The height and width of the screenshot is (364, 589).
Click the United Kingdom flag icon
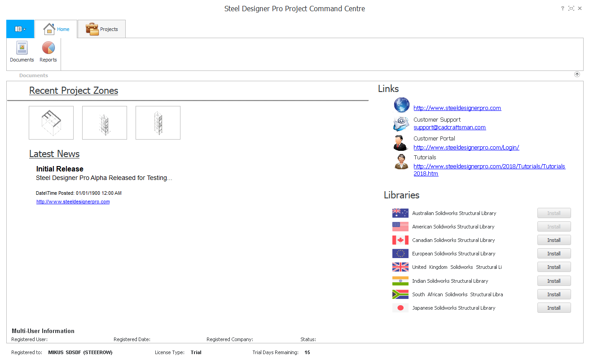coord(400,267)
